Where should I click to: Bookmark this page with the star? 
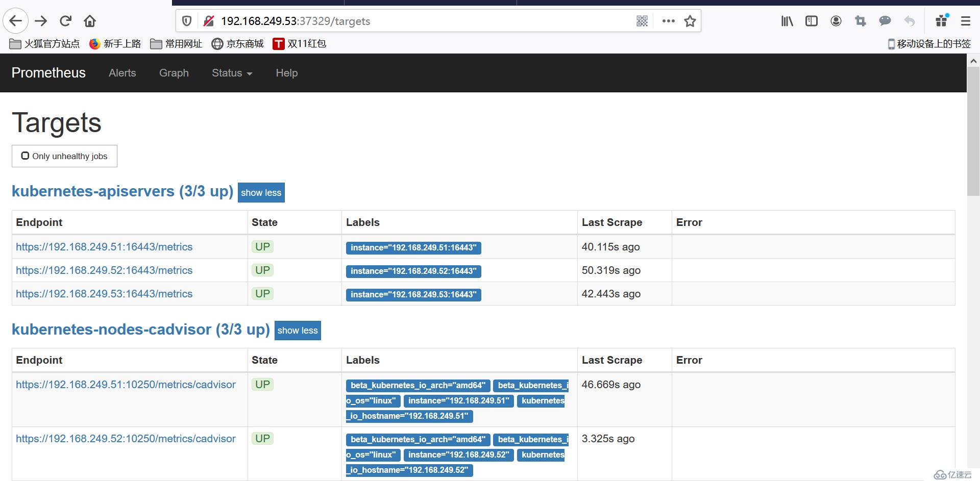pos(690,21)
